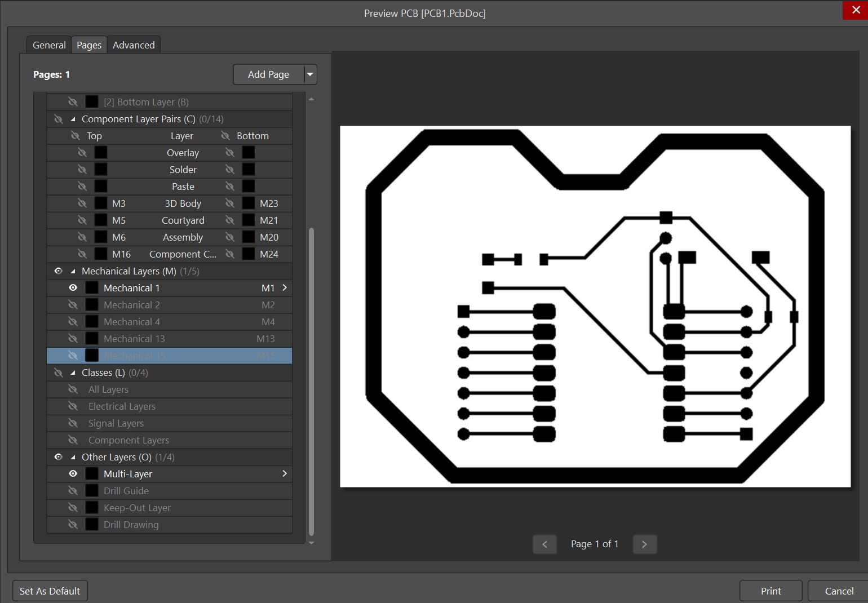868x603 pixels.
Task: Expand Mechanical 1 layer options chevron
Action: pos(285,288)
